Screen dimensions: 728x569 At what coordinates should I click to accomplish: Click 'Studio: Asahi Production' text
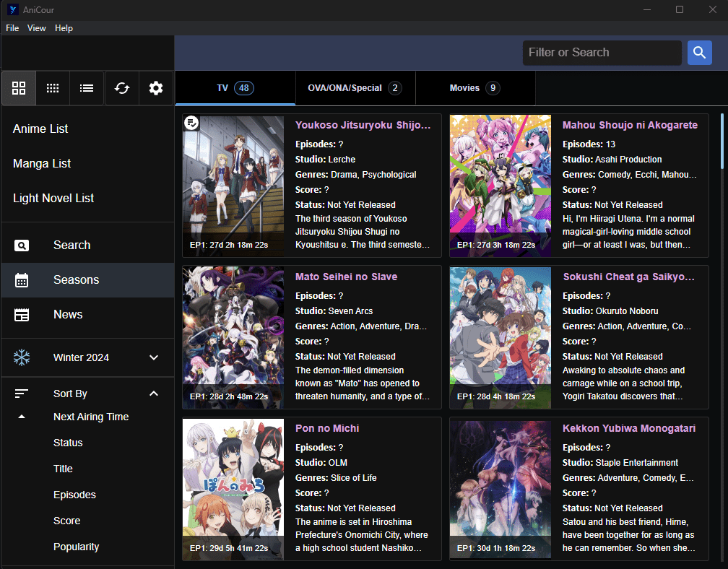(x=612, y=160)
